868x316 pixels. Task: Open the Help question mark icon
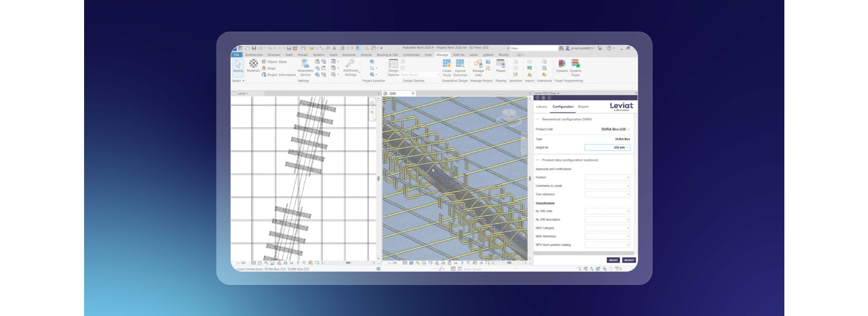[609, 48]
